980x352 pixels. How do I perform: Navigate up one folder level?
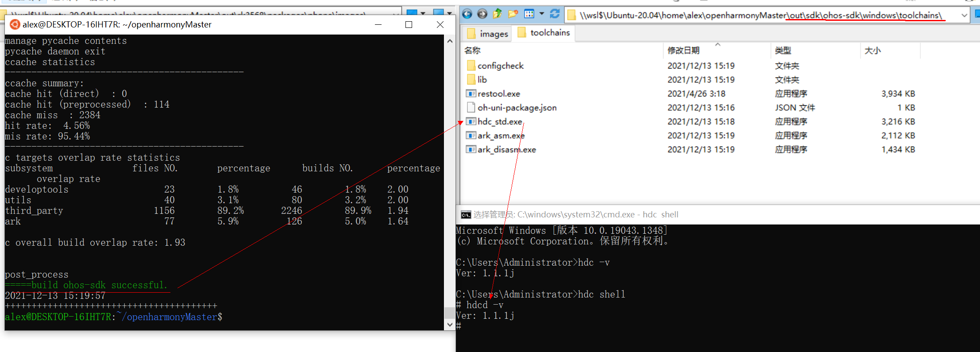(498, 14)
